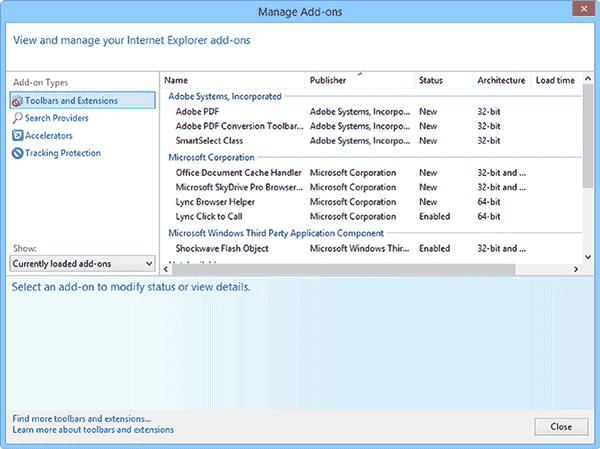600x449 pixels.
Task: Click the Tracking Protection icon
Action: coord(17,153)
